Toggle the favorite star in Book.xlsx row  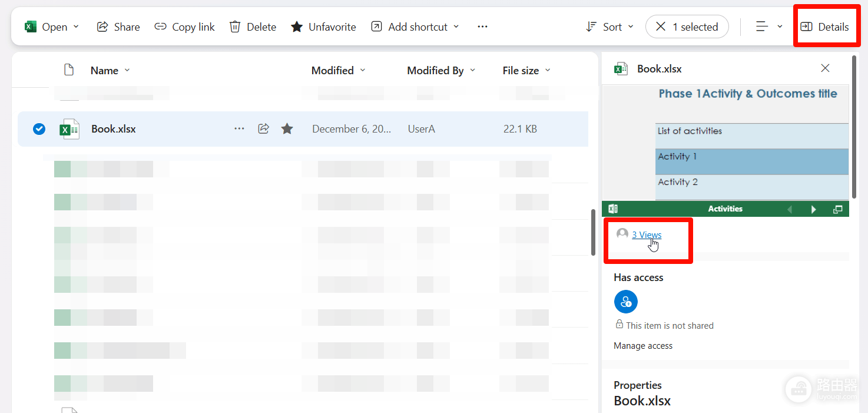(287, 129)
